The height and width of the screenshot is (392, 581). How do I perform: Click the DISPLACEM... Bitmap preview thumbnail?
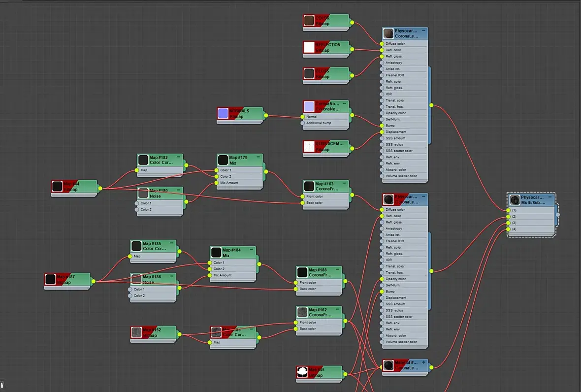click(309, 146)
